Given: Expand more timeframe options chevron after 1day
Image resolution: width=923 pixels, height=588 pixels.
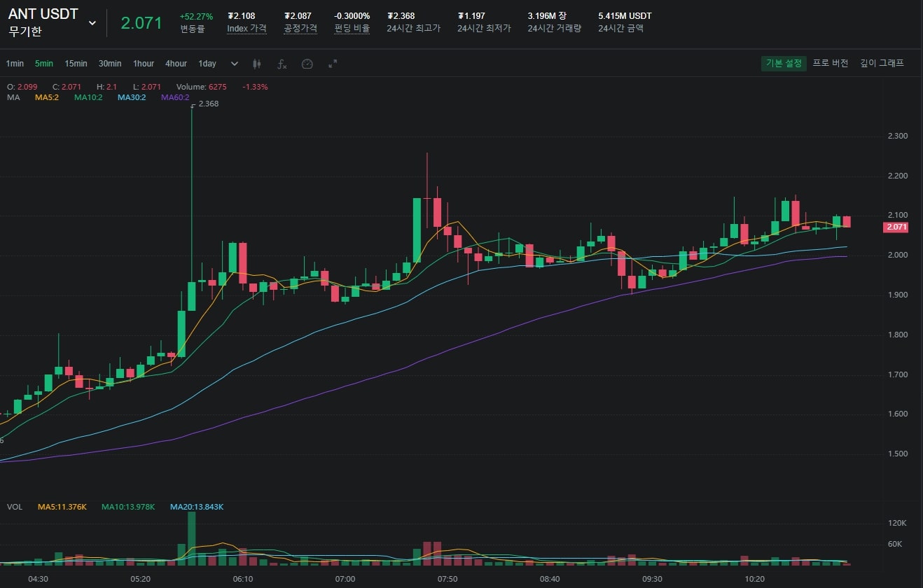Looking at the screenshot, I should pos(235,64).
